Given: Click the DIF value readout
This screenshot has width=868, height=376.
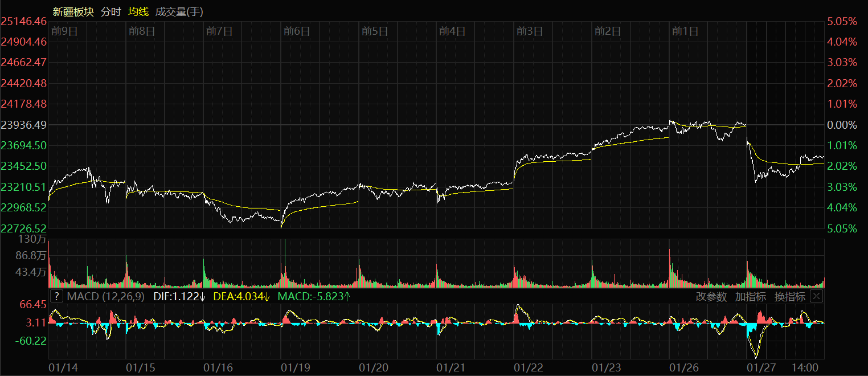Looking at the screenshot, I should pos(179,296).
